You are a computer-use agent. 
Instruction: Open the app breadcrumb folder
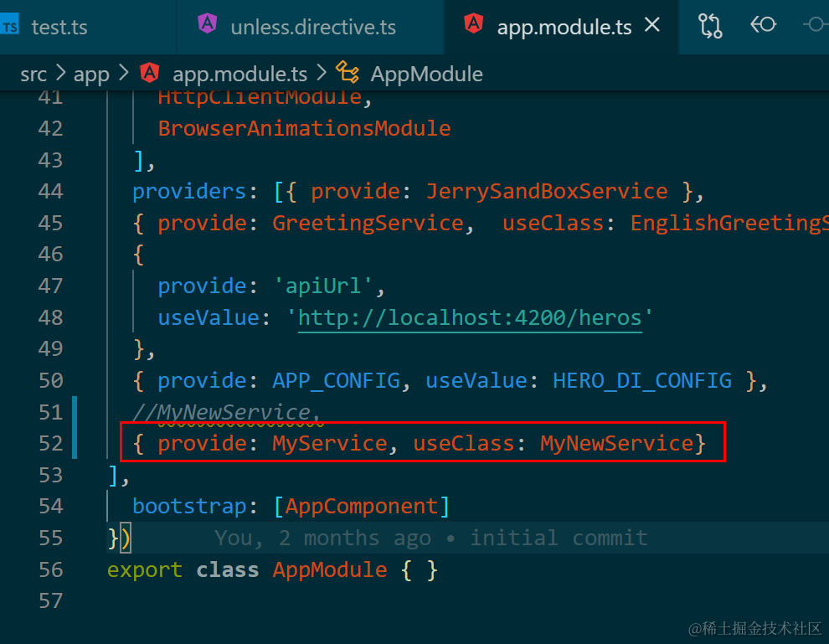click(x=91, y=74)
